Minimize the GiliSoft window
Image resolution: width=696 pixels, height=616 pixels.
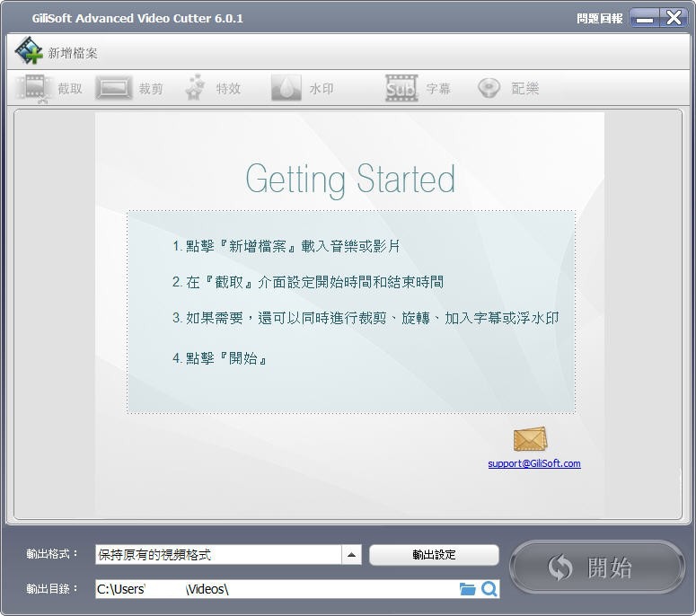coord(644,18)
